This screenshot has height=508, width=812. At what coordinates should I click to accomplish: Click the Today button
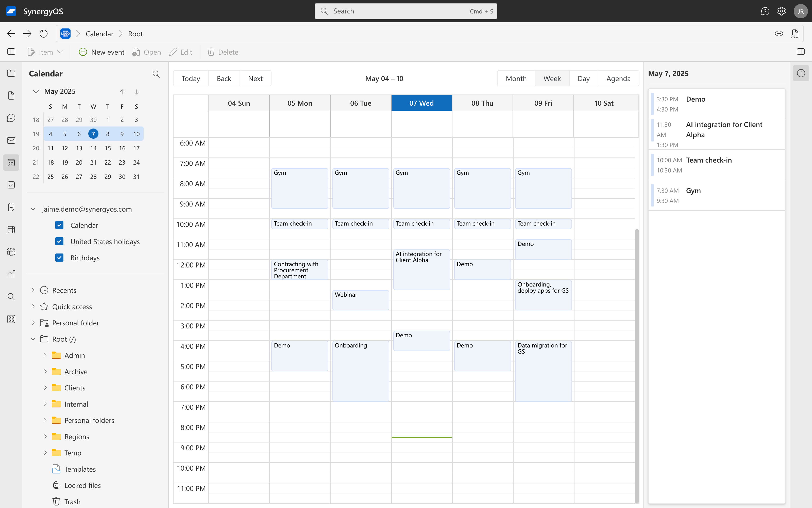191,78
